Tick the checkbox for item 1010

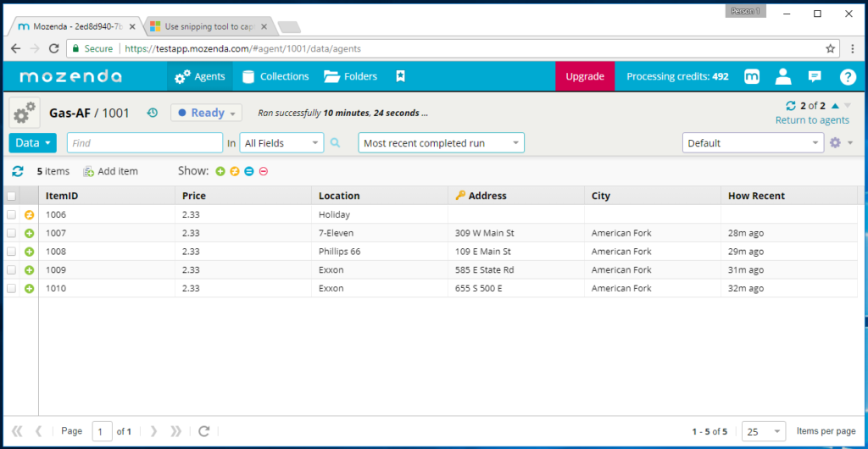(x=12, y=289)
